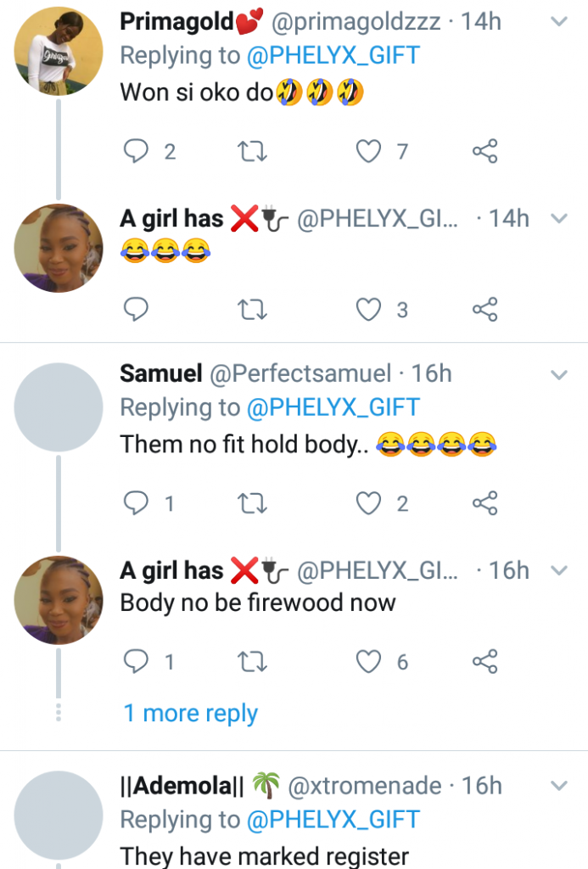Screen dimensions: 588x869
Task: Retweet Samuel's 'Them no fit hold body' tweet
Action: click(x=252, y=504)
